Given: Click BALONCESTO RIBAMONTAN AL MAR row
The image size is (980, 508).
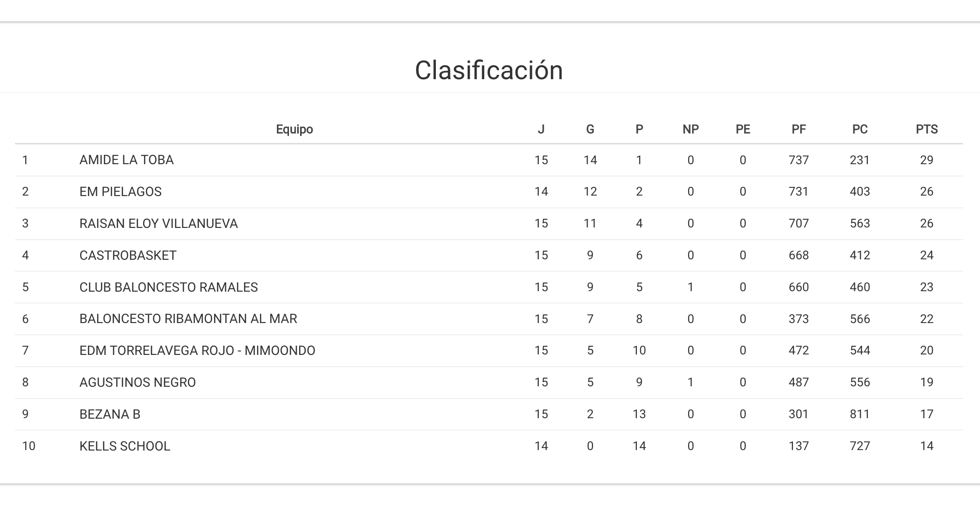Looking at the screenshot, I should (x=188, y=319).
